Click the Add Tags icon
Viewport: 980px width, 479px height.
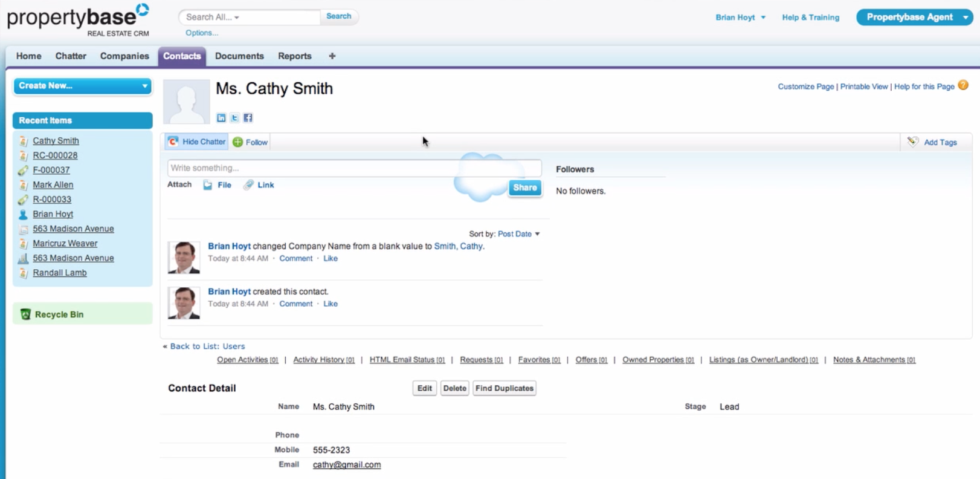coord(913,142)
